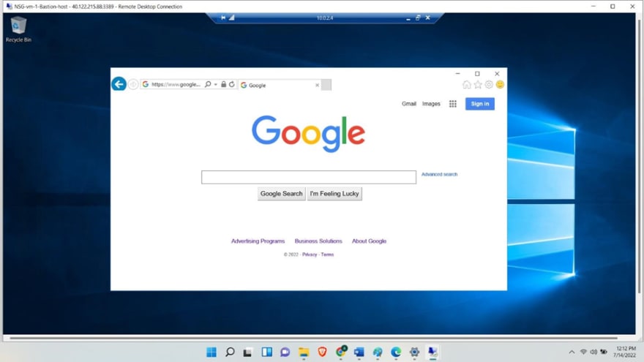Open Business Solutions link

(x=318, y=241)
